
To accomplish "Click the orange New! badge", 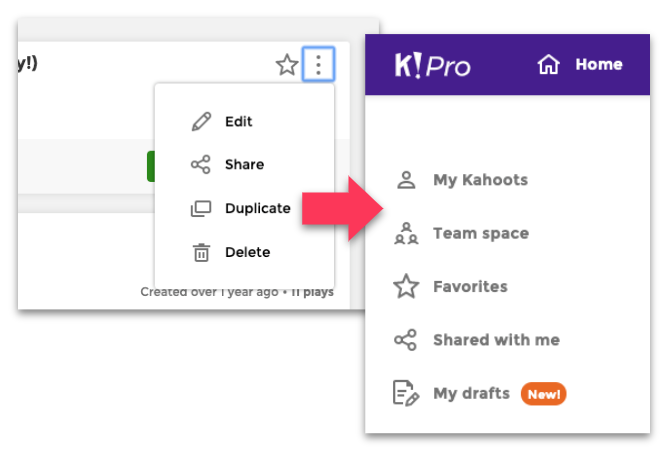I will 543,394.
